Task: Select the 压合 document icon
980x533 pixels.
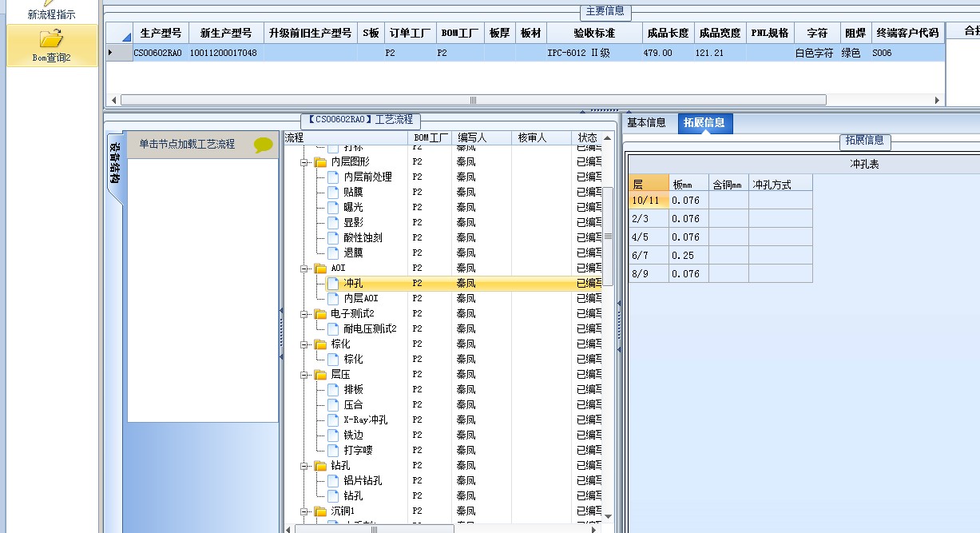Action: [x=333, y=404]
